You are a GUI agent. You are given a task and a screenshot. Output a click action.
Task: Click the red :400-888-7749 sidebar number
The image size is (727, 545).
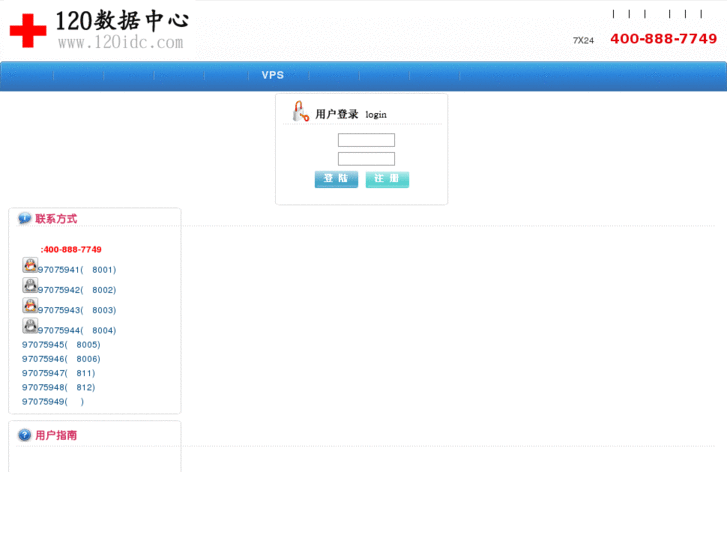click(71, 250)
